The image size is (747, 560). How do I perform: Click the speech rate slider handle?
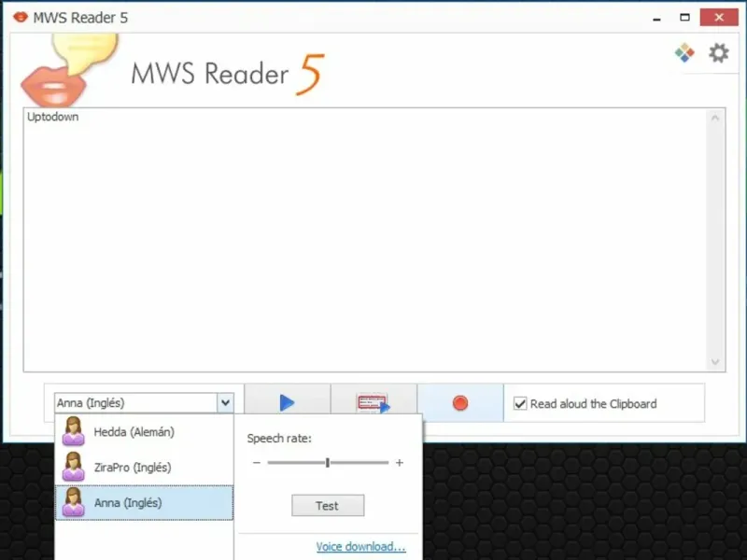pyautogui.click(x=328, y=462)
